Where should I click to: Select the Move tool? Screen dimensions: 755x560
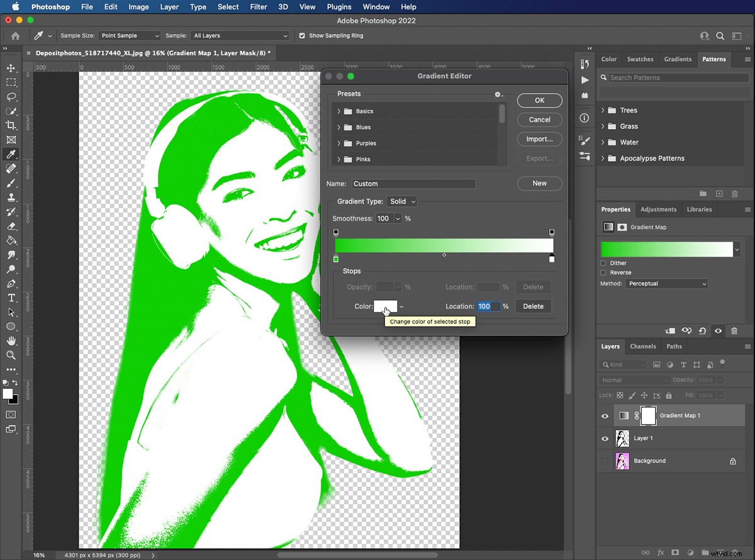[11, 67]
